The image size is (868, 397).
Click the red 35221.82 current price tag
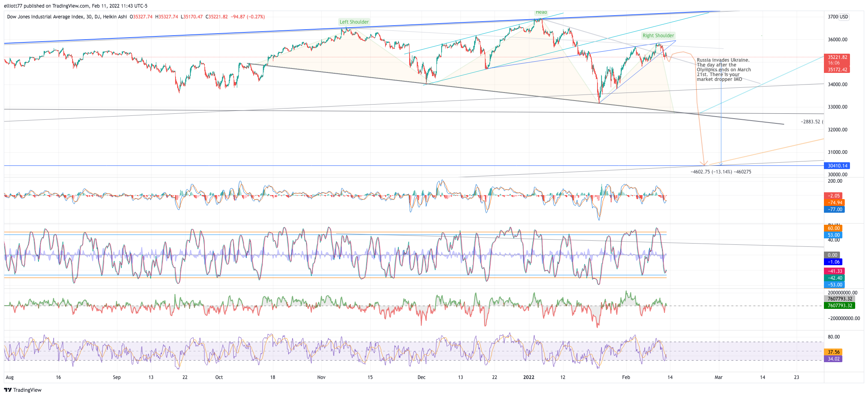tap(837, 57)
